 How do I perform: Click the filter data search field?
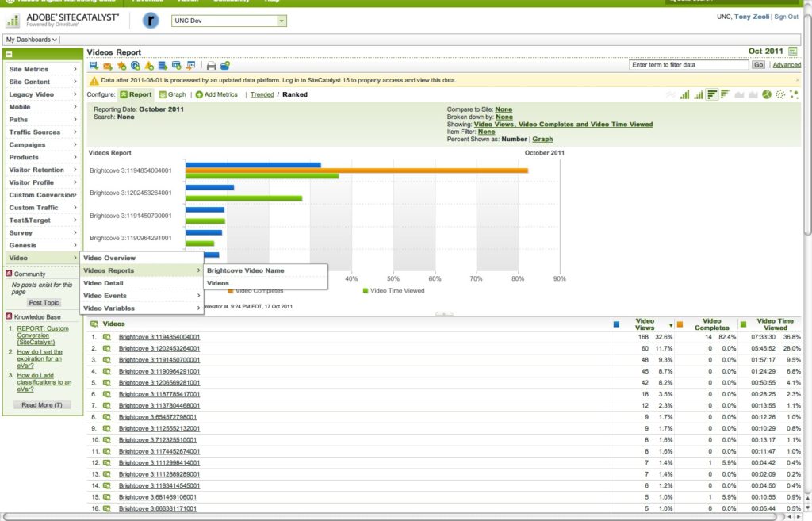coord(688,65)
